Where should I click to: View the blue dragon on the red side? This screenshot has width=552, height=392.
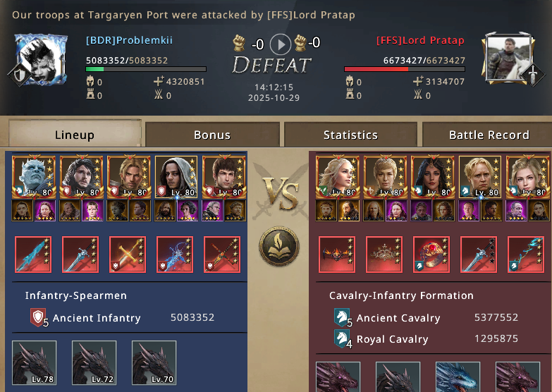click(x=458, y=376)
